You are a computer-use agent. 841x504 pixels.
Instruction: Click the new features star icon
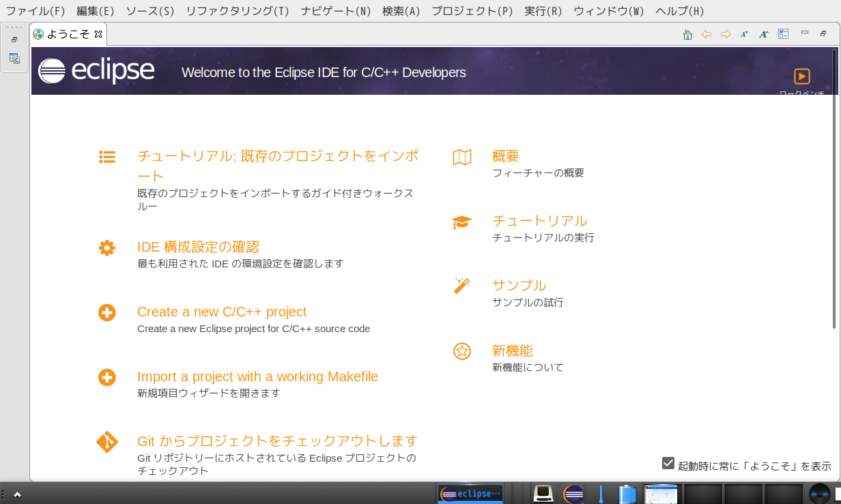462,351
